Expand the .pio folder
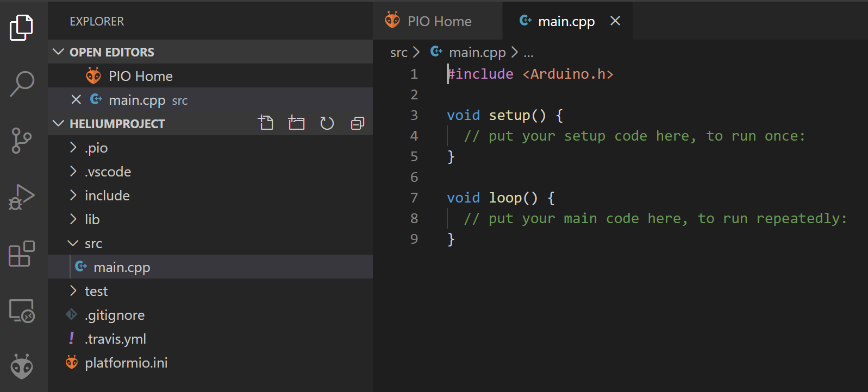 click(96, 148)
